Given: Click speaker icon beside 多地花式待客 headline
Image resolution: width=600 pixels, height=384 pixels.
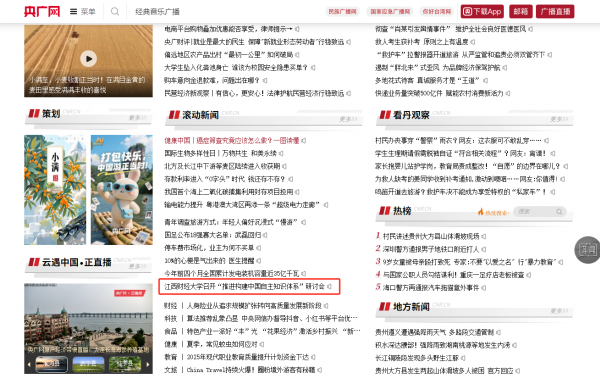Looking at the screenshot, I should coord(485,80).
